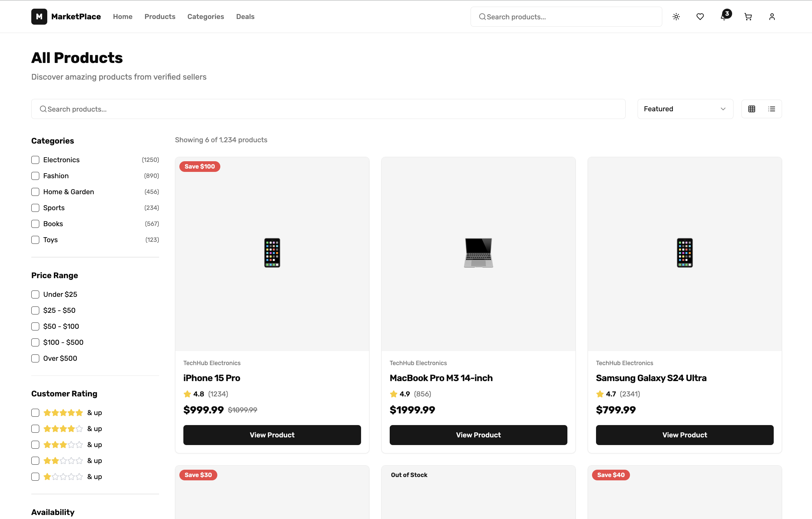This screenshot has width=812, height=519.
Task: View Product for MacBook Pro M3
Action: (x=478, y=435)
